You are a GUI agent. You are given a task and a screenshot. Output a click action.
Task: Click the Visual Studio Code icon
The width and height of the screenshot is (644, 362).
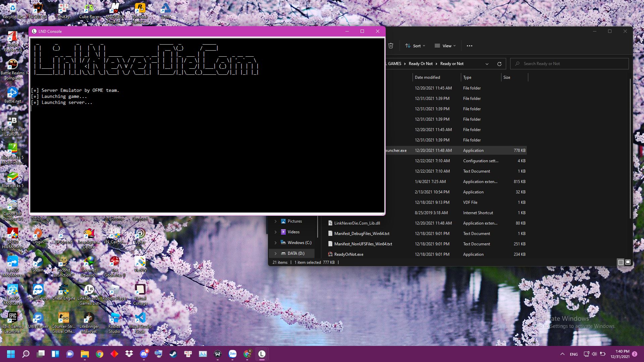click(140, 317)
